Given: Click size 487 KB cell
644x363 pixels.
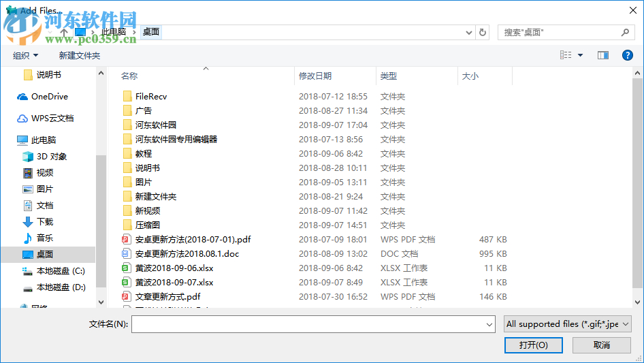Looking at the screenshot, I should [493, 239].
